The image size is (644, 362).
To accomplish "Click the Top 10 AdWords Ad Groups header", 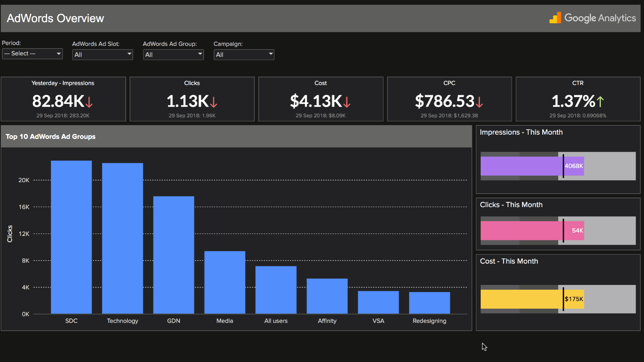I will 50,136.
